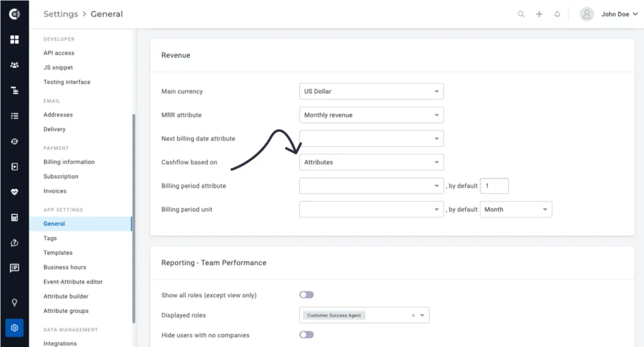Viewport: 644px width, 347px height.
Task: Open Testing interface page
Action: coord(67,82)
